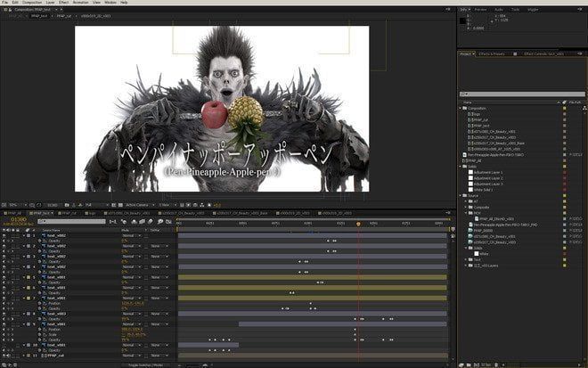The image size is (588, 368).
Task: Click the Position stopwatch under layer 7
Action: pos(39,303)
